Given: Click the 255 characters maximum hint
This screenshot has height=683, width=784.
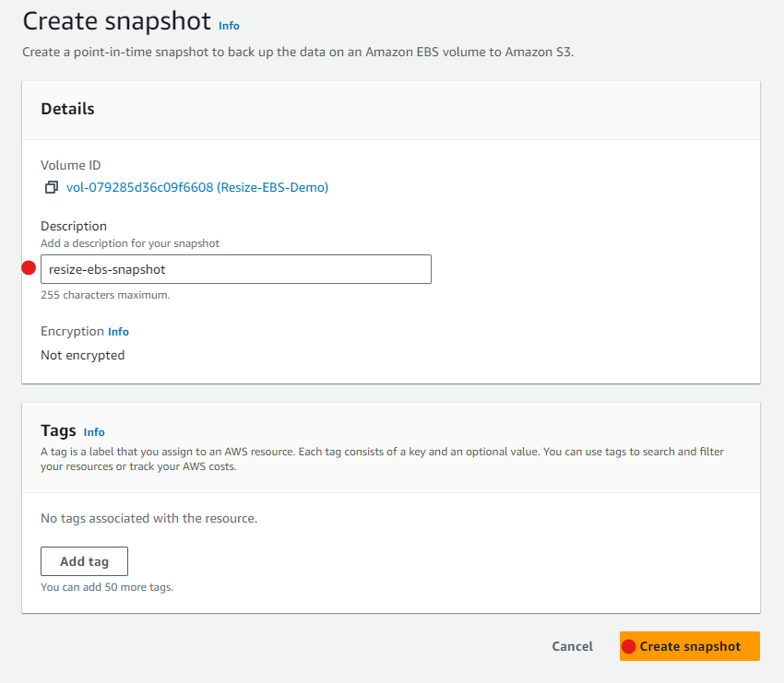Looking at the screenshot, I should 105,295.
